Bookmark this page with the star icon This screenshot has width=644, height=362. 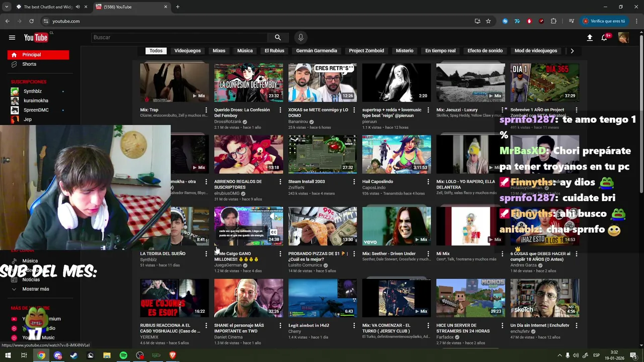click(x=488, y=21)
